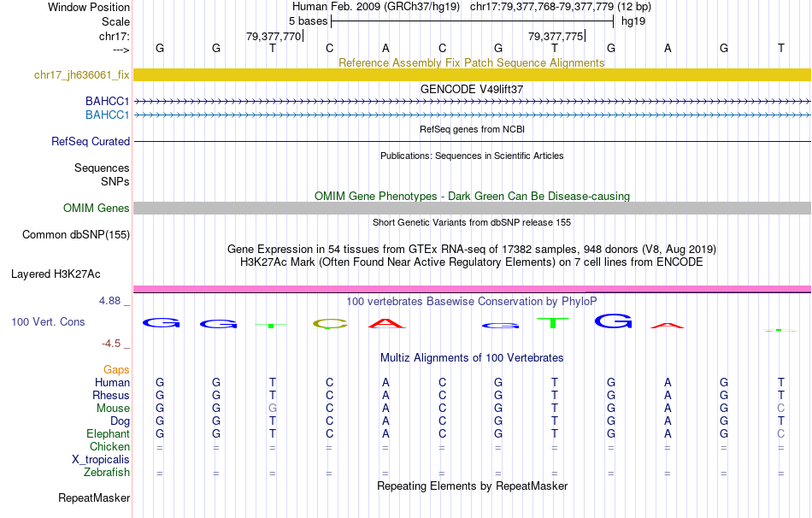Open Reference Assembly Fix Patch Sequence Alignments title
Image resolution: width=812 pixels, height=518 pixels.
click(472, 62)
